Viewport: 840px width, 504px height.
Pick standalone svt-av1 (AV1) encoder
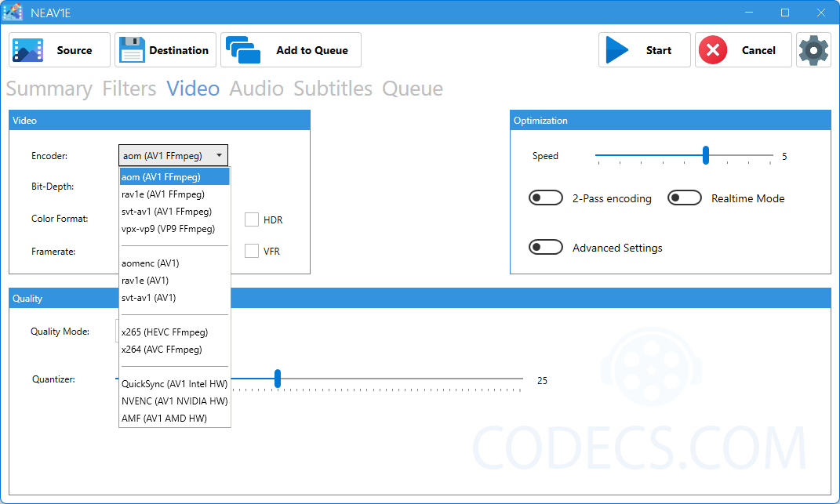click(x=175, y=297)
